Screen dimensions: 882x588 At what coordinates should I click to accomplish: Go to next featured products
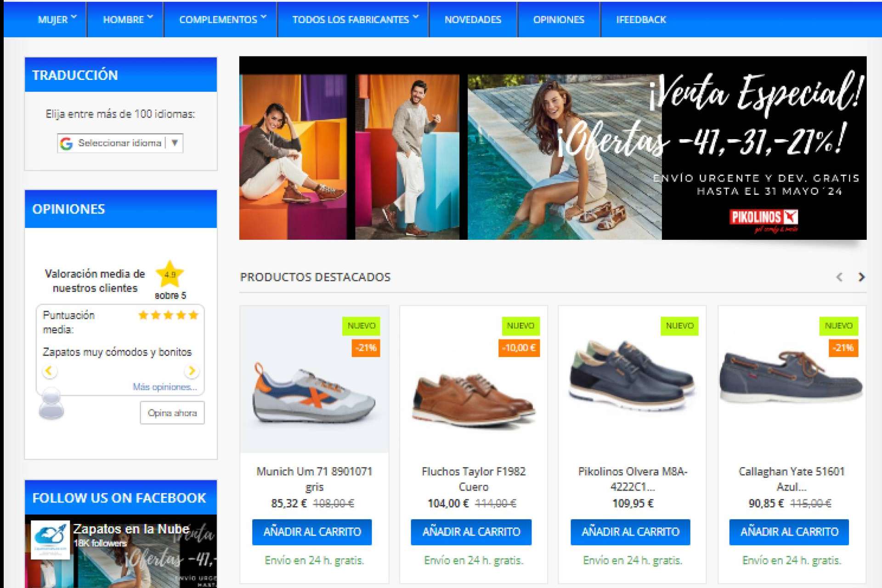(x=861, y=277)
